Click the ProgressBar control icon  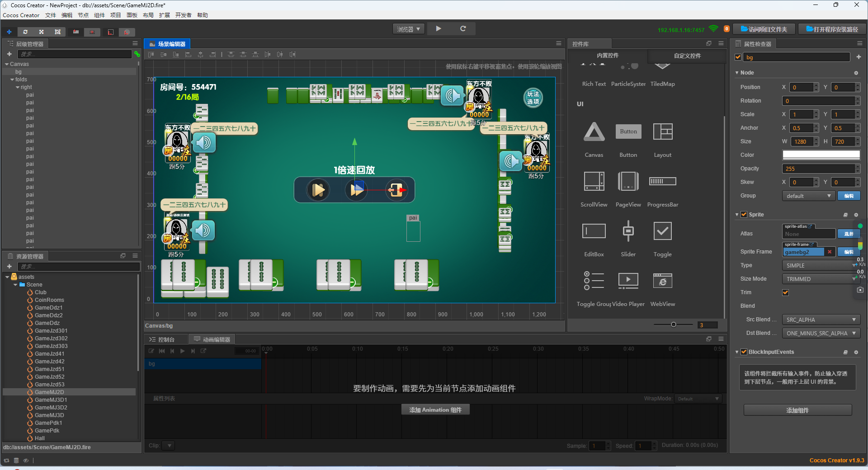(x=662, y=181)
